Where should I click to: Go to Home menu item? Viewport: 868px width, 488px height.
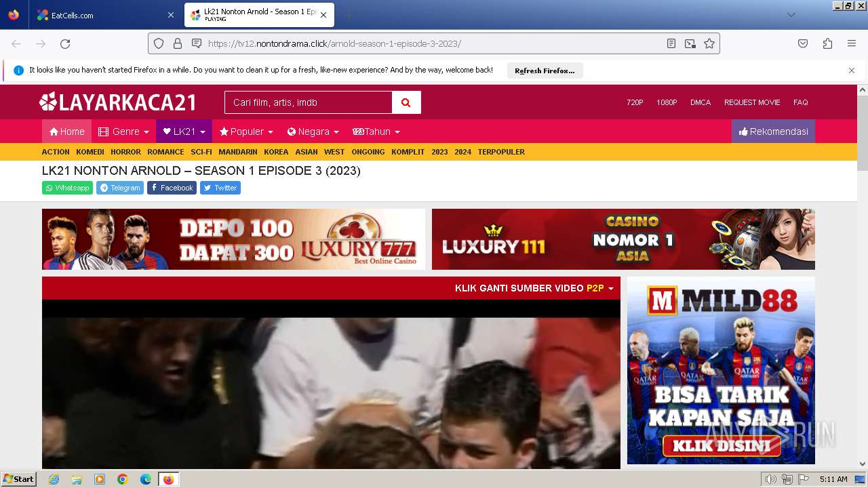coord(66,131)
